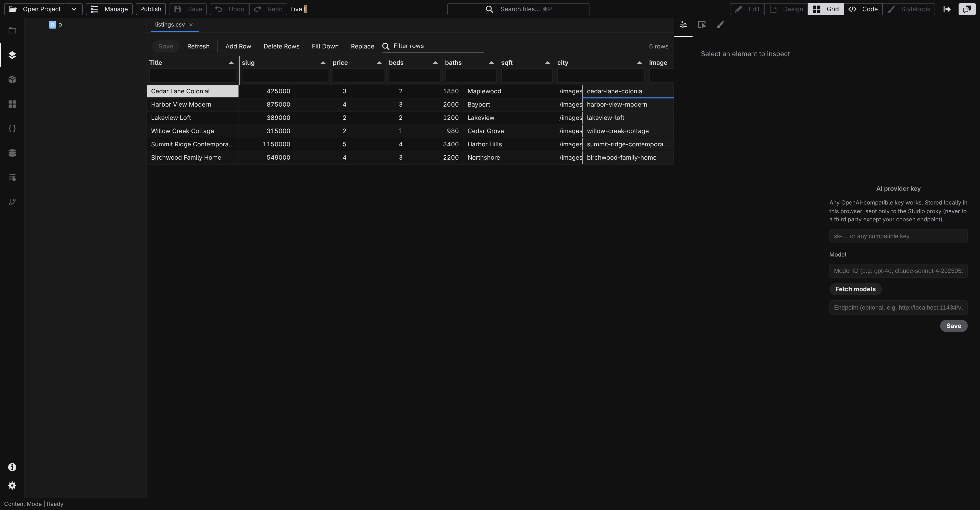
Task: Open the info circle icon
Action: pyautogui.click(x=12, y=467)
